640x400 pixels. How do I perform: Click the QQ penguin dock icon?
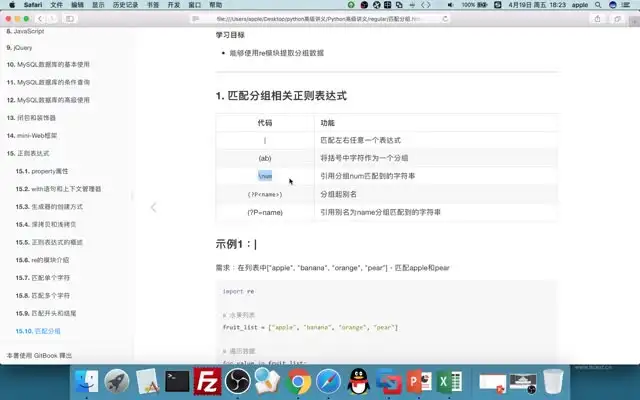click(x=358, y=382)
